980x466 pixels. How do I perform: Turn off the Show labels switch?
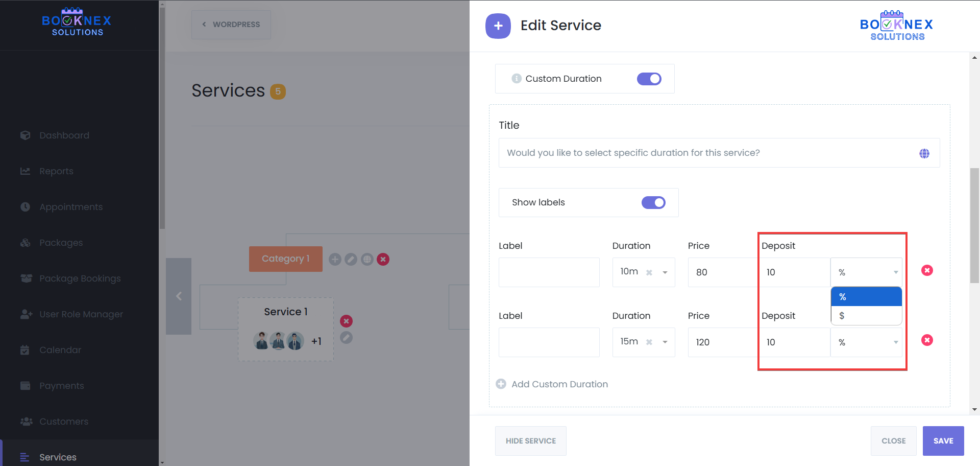[653, 203]
